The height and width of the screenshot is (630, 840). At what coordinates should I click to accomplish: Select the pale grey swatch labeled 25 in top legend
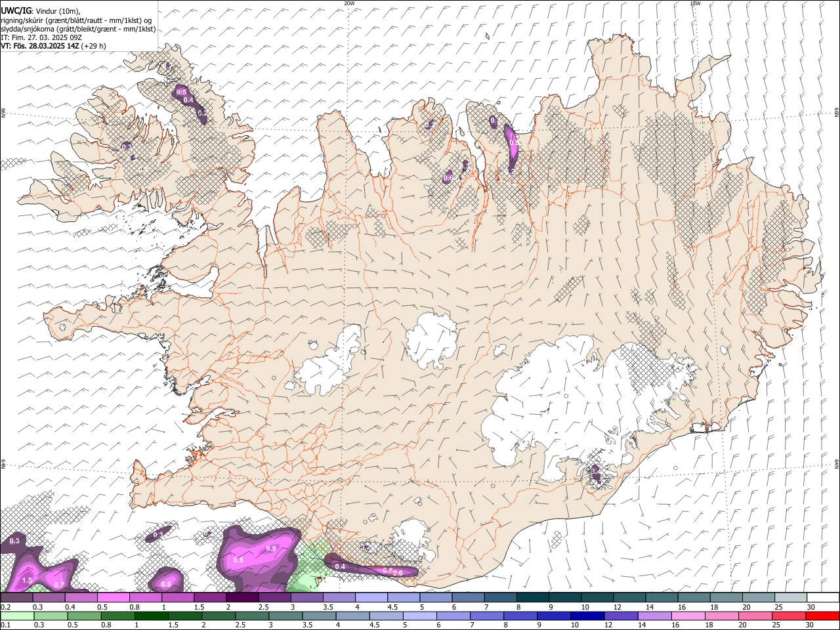pos(790,598)
